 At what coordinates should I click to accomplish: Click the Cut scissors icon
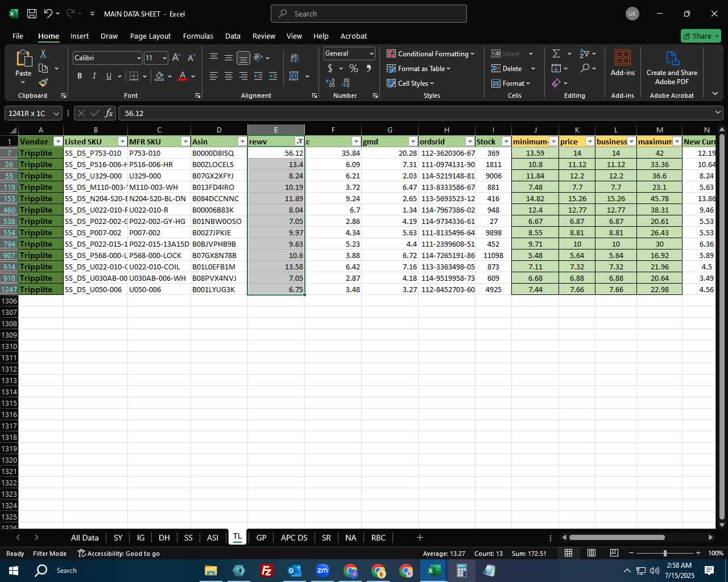43,53
